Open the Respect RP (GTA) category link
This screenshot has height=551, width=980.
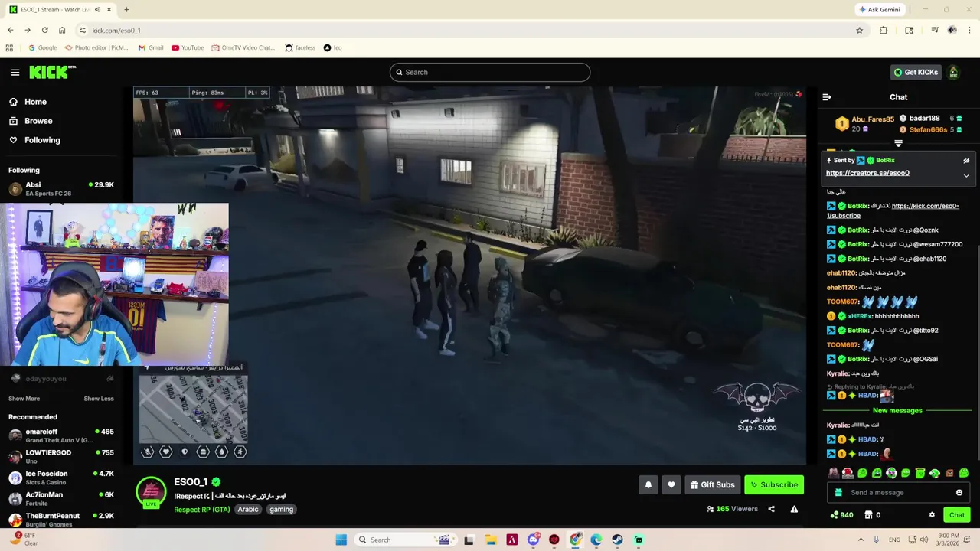click(202, 510)
